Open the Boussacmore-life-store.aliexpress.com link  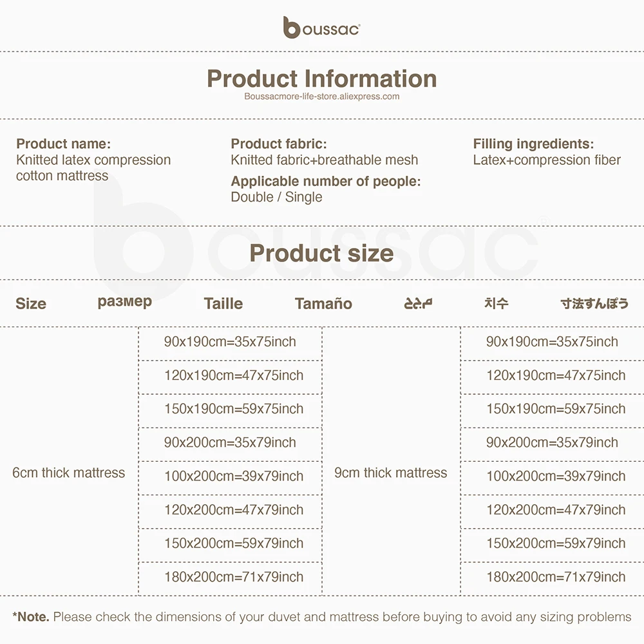pos(321,97)
